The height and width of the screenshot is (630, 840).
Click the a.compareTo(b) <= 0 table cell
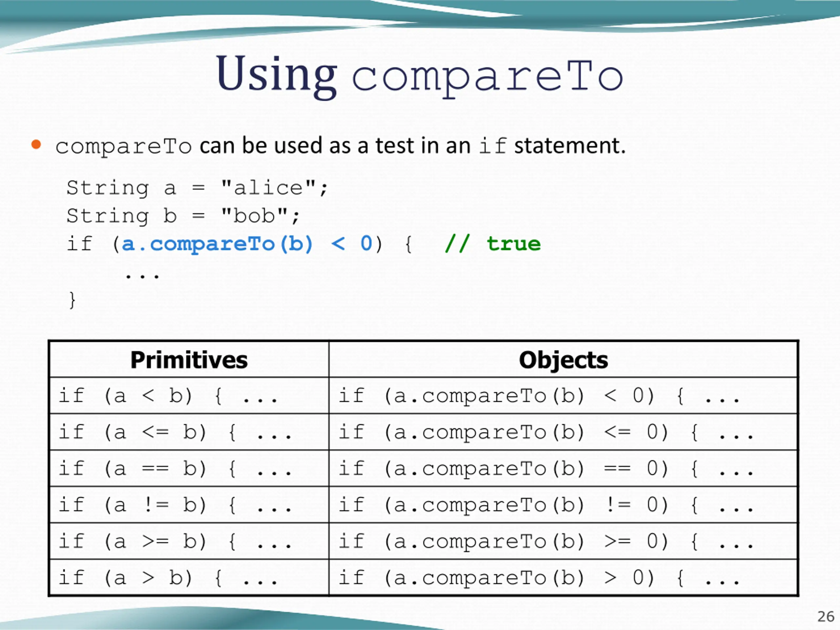[x=563, y=432]
